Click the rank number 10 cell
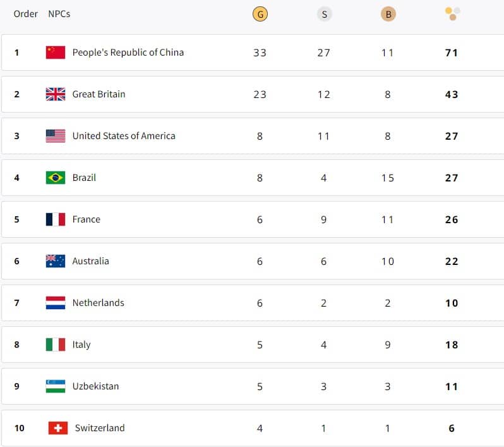504x447 pixels. click(x=20, y=428)
